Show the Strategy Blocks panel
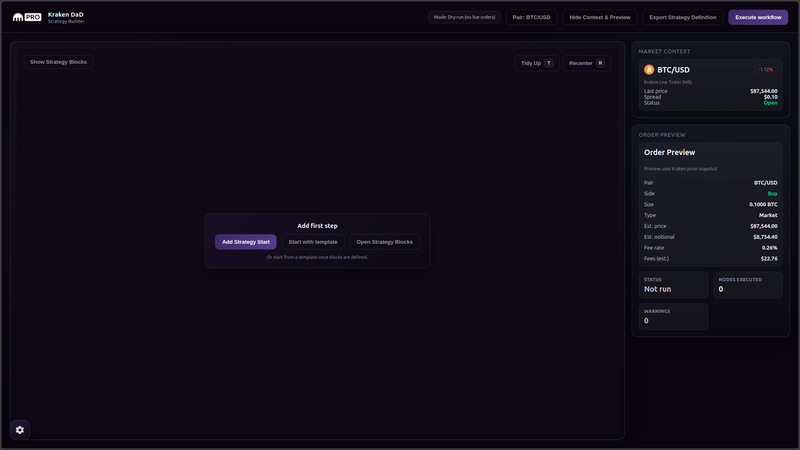800x450 pixels. [58, 62]
